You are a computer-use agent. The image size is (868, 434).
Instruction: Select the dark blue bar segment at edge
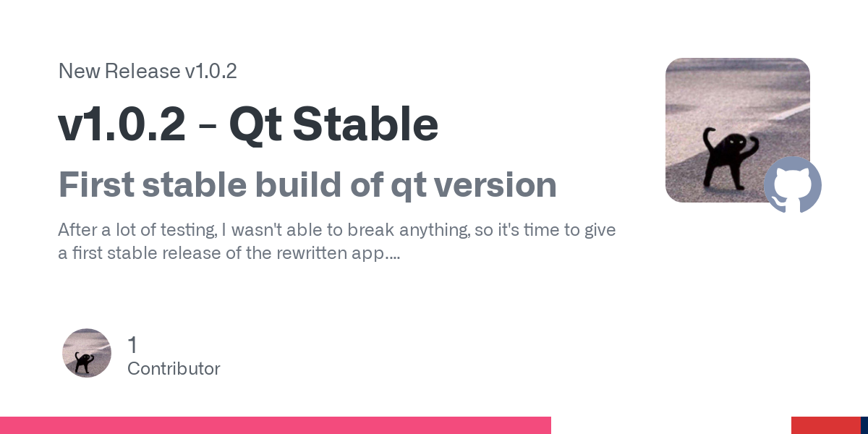pos(864,425)
